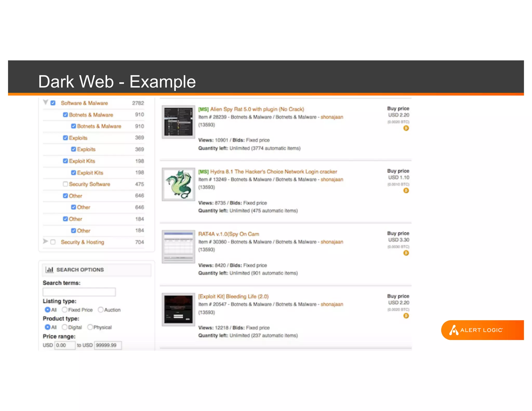Select All listing type radio
Image resolution: width=532 pixels, height=411 pixels.
(x=48, y=310)
